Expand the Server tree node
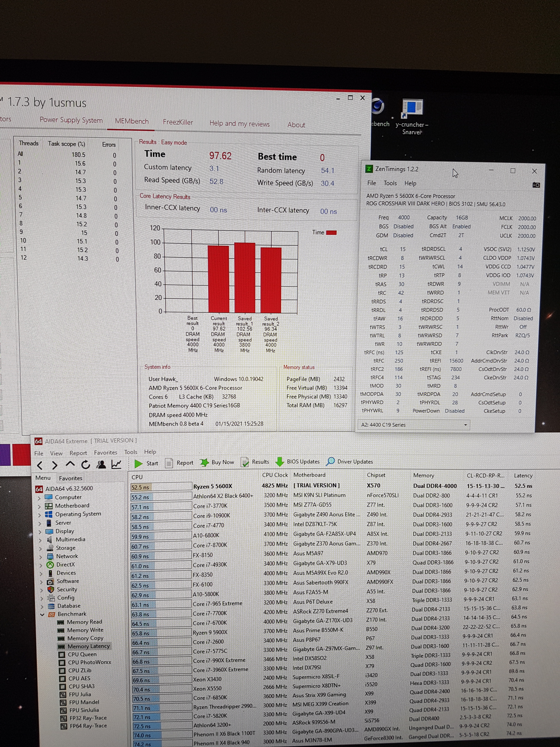Screen dimensions: 560x747 (39, 524)
